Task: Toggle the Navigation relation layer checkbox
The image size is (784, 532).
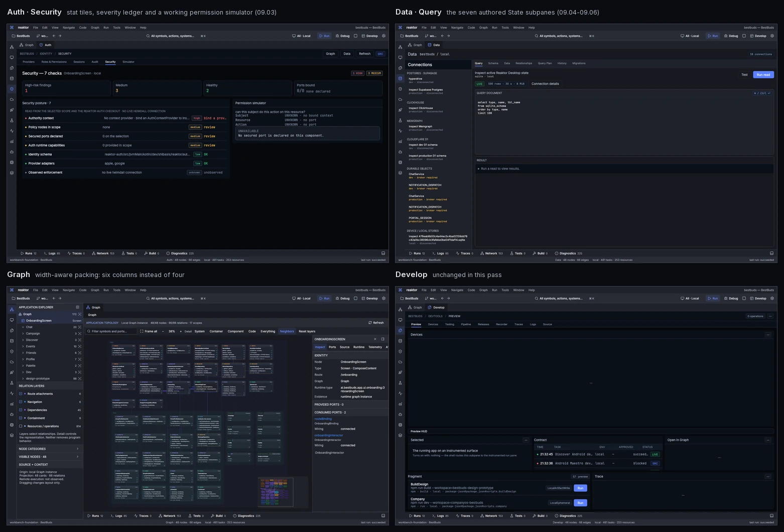Action: coord(21,402)
